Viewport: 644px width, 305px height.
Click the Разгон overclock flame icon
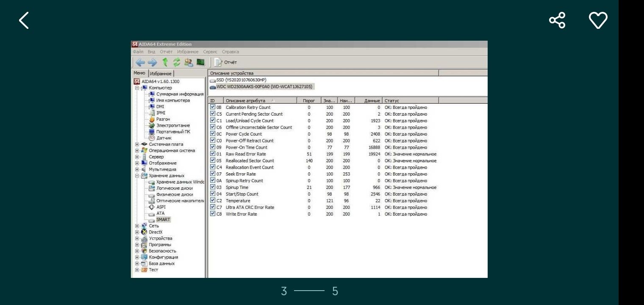point(152,119)
